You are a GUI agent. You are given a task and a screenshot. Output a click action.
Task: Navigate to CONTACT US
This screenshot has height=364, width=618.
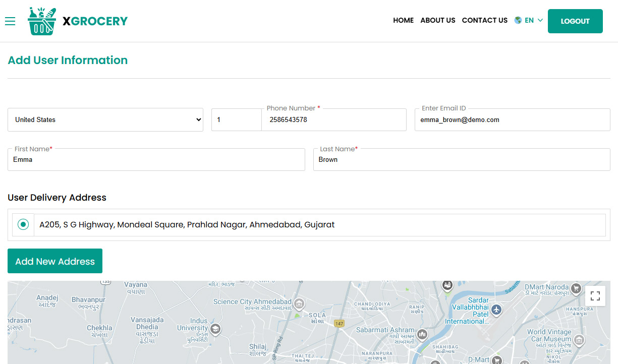tap(484, 21)
